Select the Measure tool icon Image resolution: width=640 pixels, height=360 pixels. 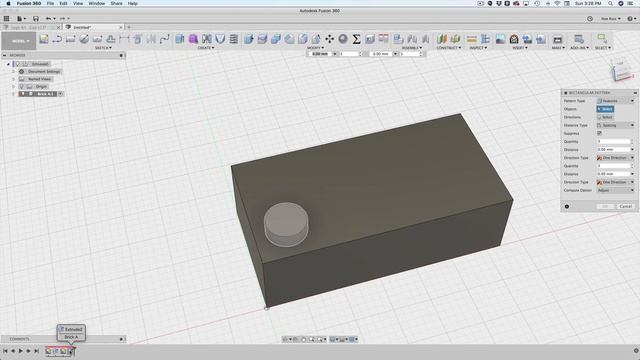pos(471,39)
